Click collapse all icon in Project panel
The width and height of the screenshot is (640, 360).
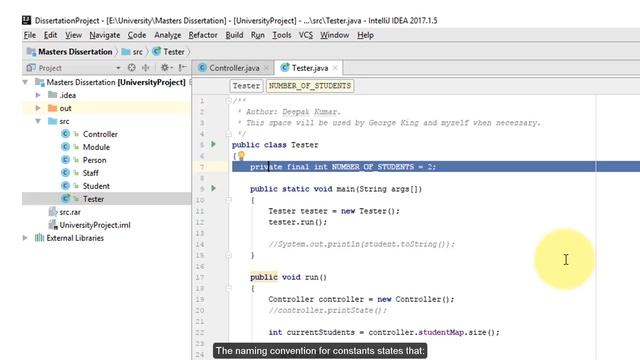(x=146, y=68)
